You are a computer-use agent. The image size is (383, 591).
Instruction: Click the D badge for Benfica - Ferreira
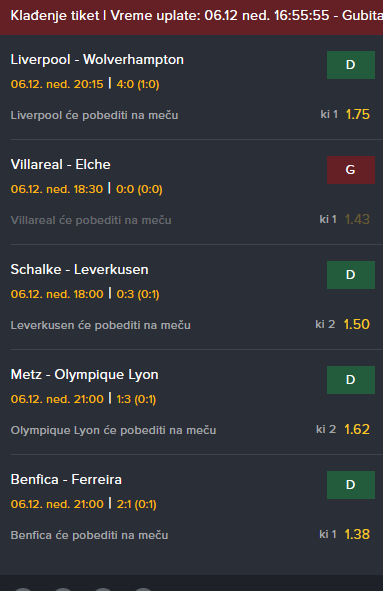tap(351, 485)
